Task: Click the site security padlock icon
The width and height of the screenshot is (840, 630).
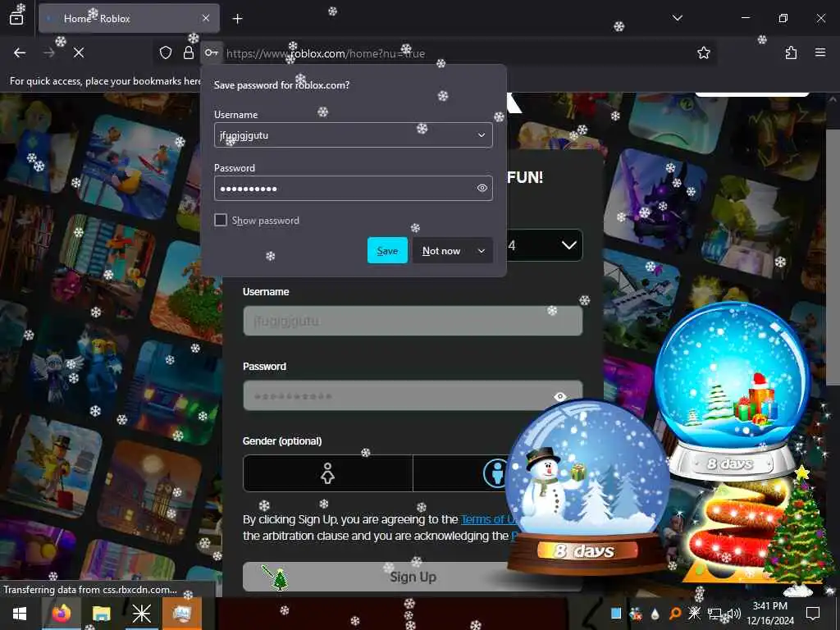Action: pos(189,52)
